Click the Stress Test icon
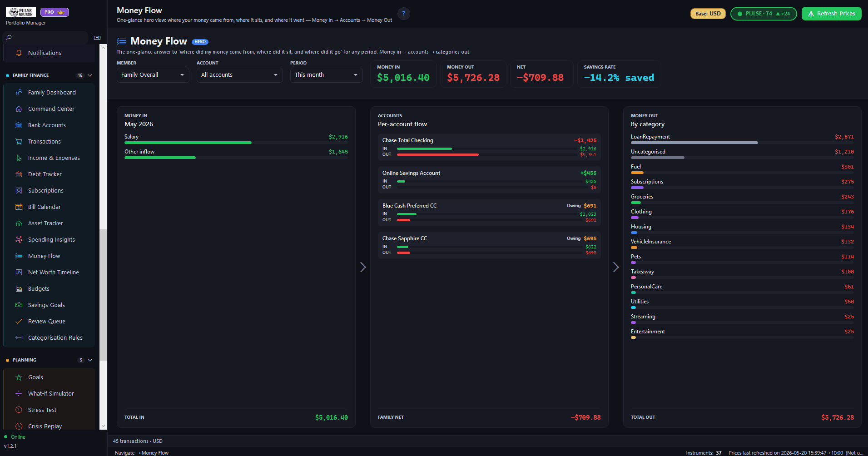The image size is (868, 456). pyautogui.click(x=19, y=410)
